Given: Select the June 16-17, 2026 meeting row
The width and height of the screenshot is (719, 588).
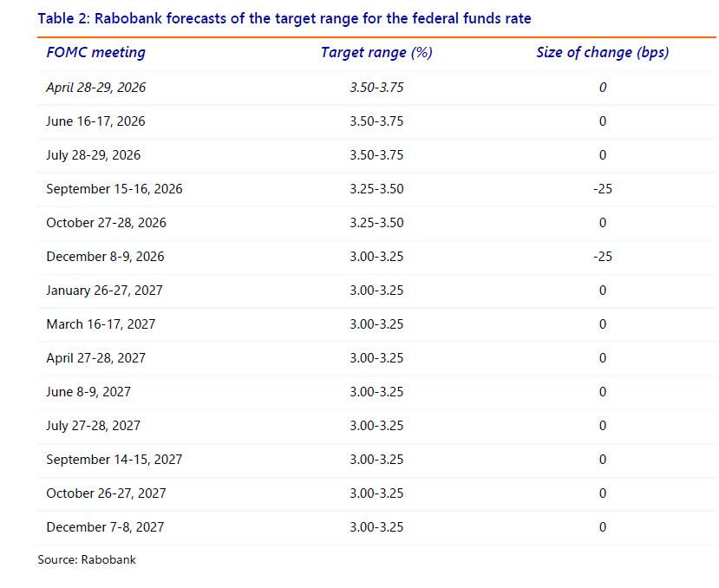Looking at the screenshot, I should [95, 121].
